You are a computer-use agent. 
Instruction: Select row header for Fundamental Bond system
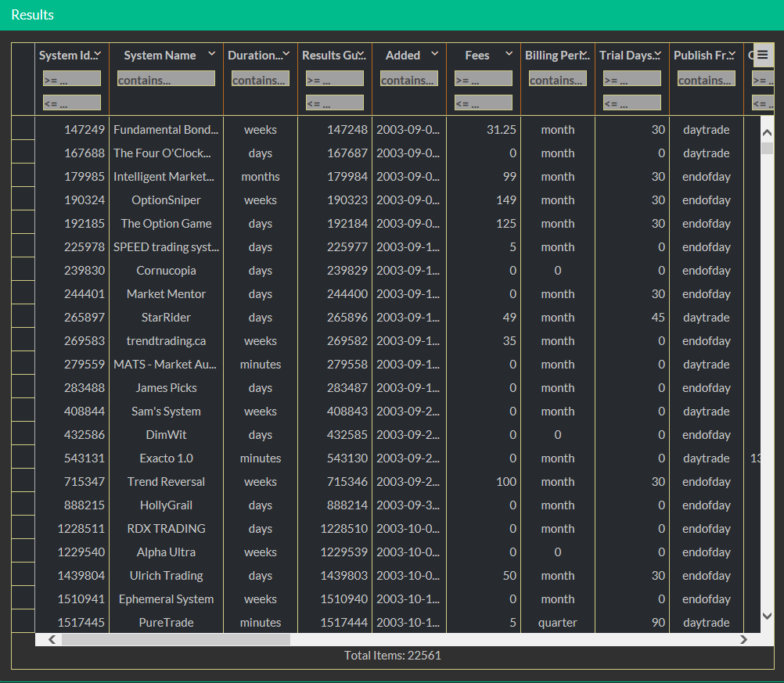click(x=23, y=128)
